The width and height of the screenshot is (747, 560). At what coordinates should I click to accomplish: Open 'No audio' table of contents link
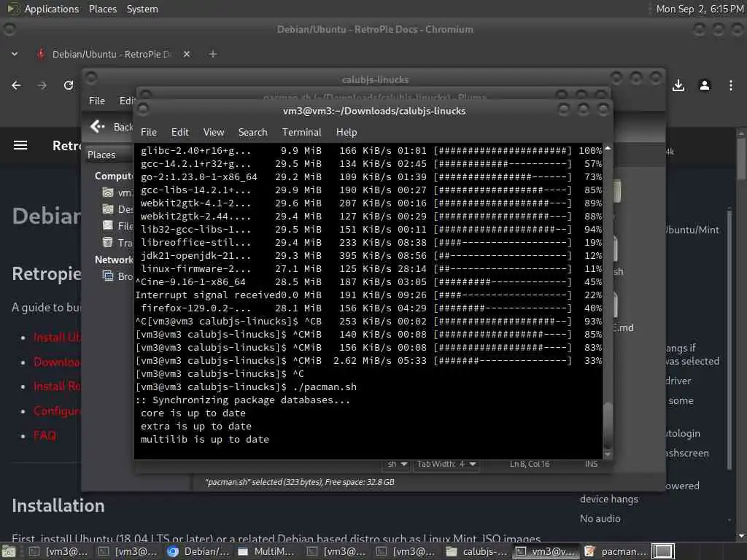[600, 518]
